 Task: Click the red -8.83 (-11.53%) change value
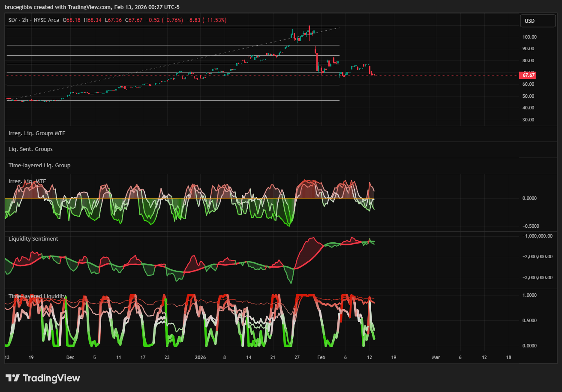[207, 20]
